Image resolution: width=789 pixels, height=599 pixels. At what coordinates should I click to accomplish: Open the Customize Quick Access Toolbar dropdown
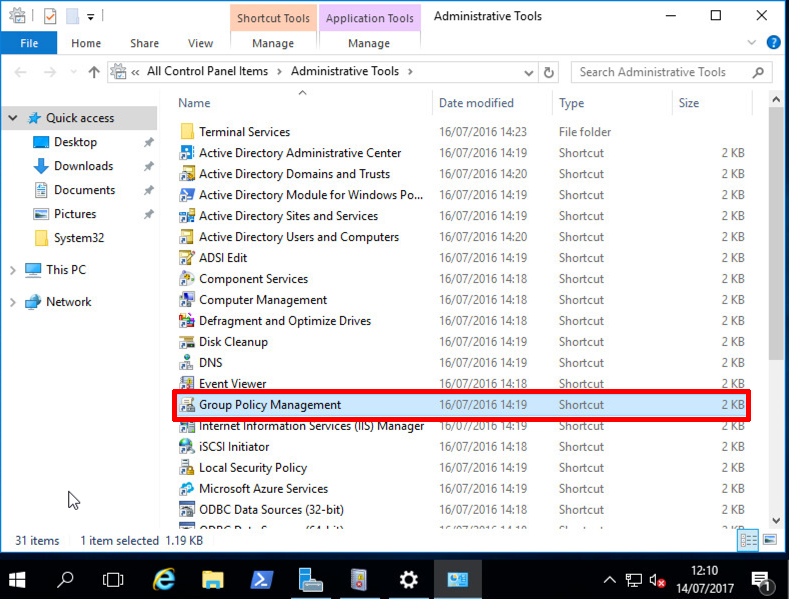click(x=91, y=17)
